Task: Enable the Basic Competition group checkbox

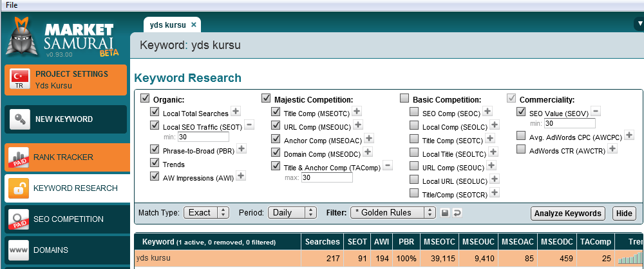Action: tap(404, 99)
